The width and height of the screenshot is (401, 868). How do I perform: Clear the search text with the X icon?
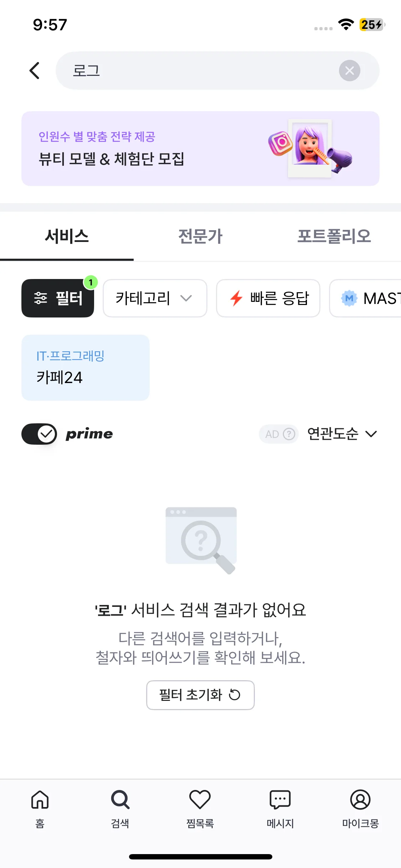(349, 71)
